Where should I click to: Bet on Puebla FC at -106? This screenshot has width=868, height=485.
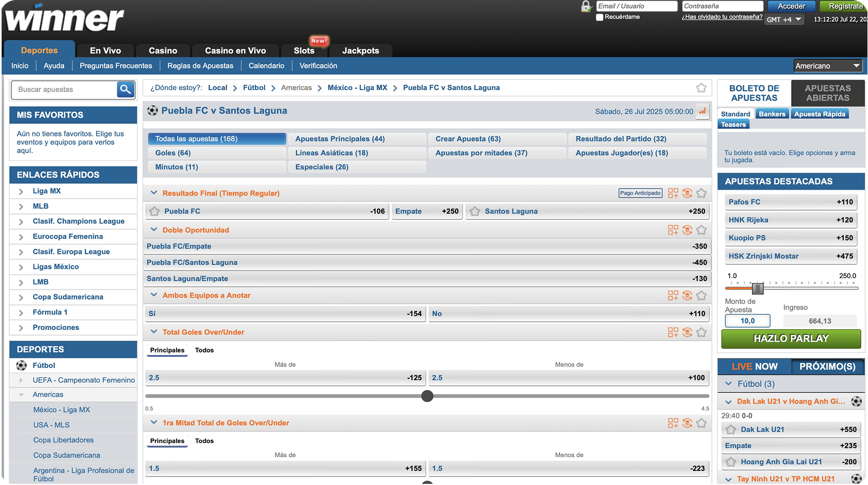pyautogui.click(x=267, y=211)
